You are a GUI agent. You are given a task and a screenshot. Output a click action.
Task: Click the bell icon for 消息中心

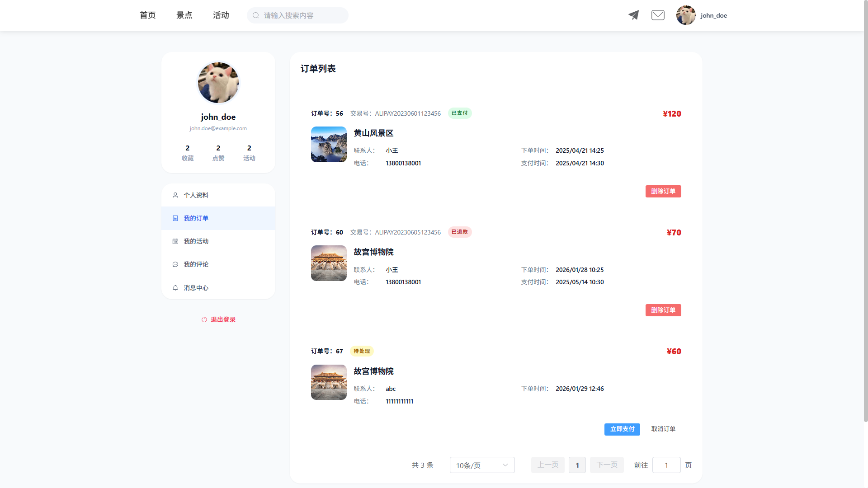coord(175,288)
